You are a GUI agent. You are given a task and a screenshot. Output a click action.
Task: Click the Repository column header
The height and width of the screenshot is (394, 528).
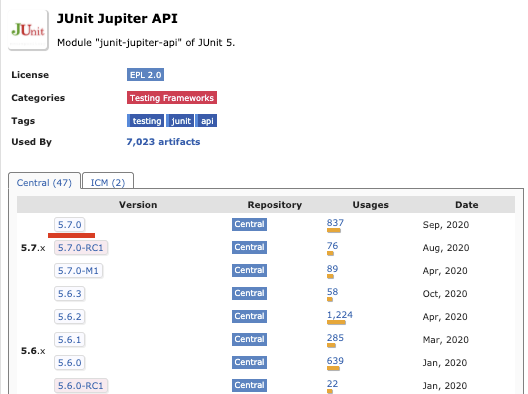[x=275, y=205]
